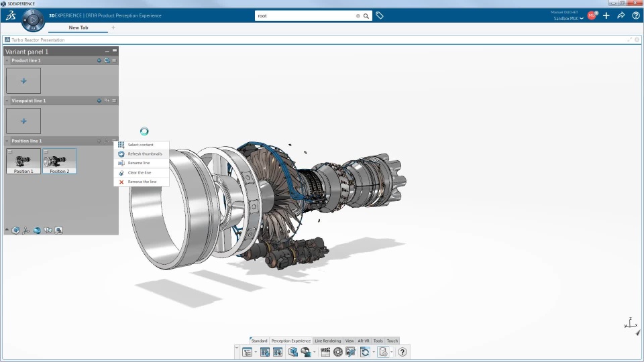The width and height of the screenshot is (644, 362).
Task: Switch to AR-VR toolbar tab
Action: pyautogui.click(x=364, y=341)
